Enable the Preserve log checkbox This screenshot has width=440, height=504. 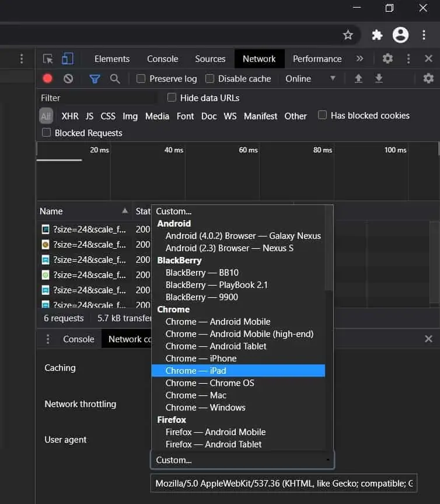tap(141, 78)
